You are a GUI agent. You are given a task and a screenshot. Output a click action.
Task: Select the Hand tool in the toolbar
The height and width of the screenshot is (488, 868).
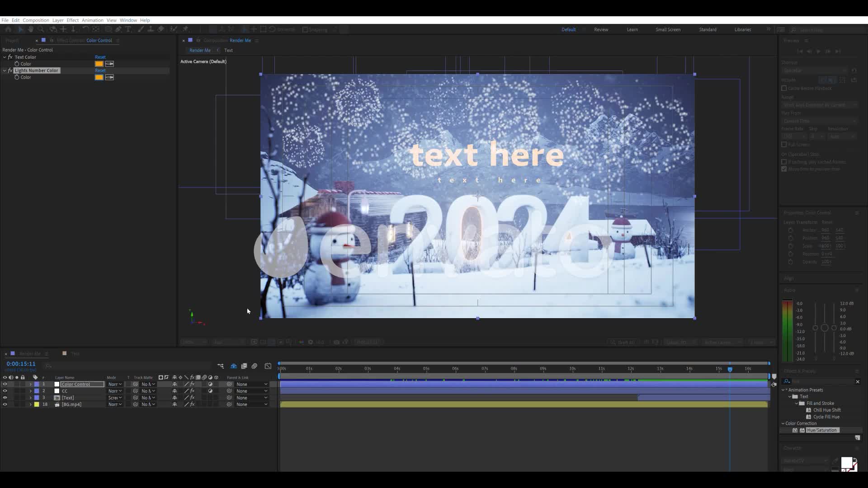(x=30, y=29)
